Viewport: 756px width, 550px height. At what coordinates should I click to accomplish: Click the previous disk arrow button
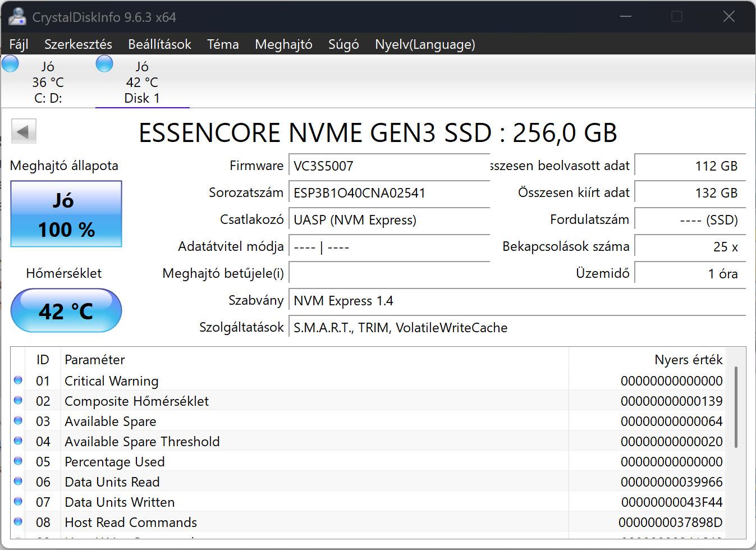click(x=24, y=132)
